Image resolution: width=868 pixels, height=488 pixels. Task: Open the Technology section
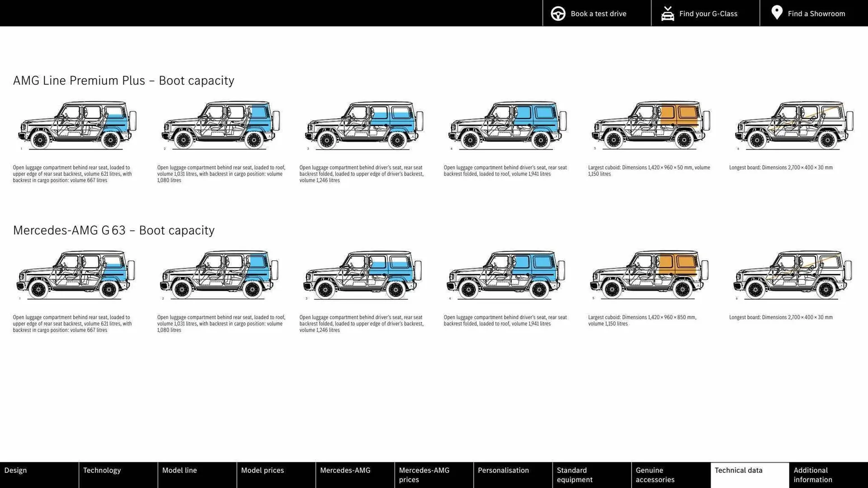pos(118,474)
